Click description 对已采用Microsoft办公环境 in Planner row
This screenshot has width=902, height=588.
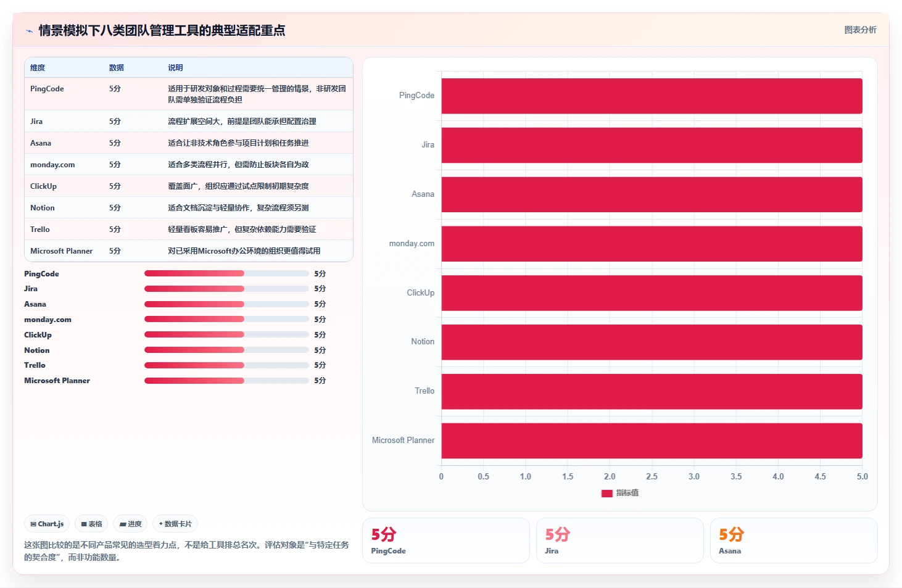pyautogui.click(x=244, y=251)
